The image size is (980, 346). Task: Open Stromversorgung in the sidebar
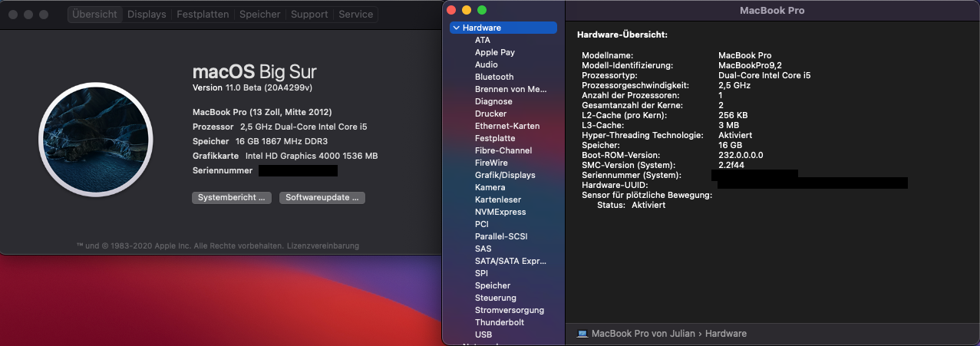[x=510, y=310]
